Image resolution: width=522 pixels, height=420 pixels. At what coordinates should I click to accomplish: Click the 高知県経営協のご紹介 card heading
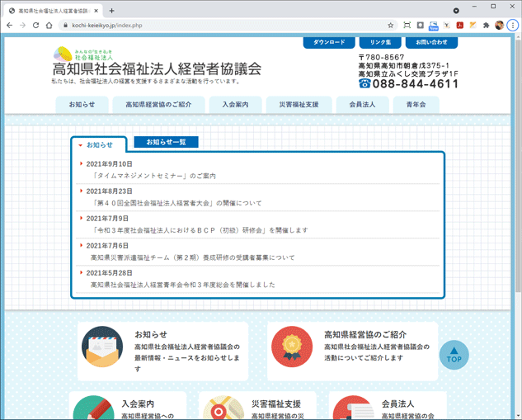(x=365, y=334)
